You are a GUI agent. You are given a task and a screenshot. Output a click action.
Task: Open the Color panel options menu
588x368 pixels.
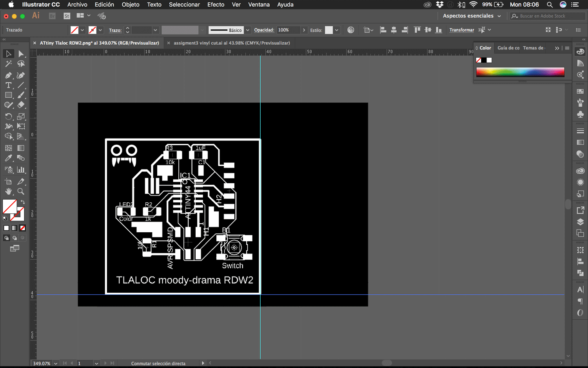(567, 48)
